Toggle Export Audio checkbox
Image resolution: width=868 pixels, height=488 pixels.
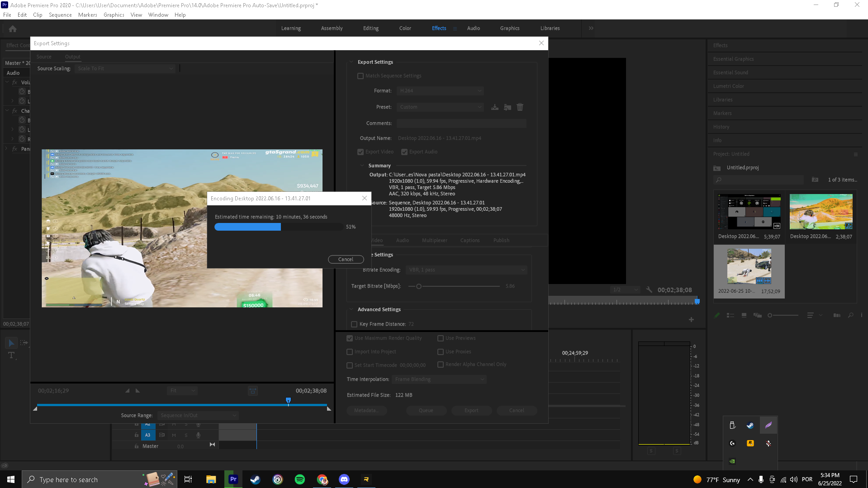[404, 152]
